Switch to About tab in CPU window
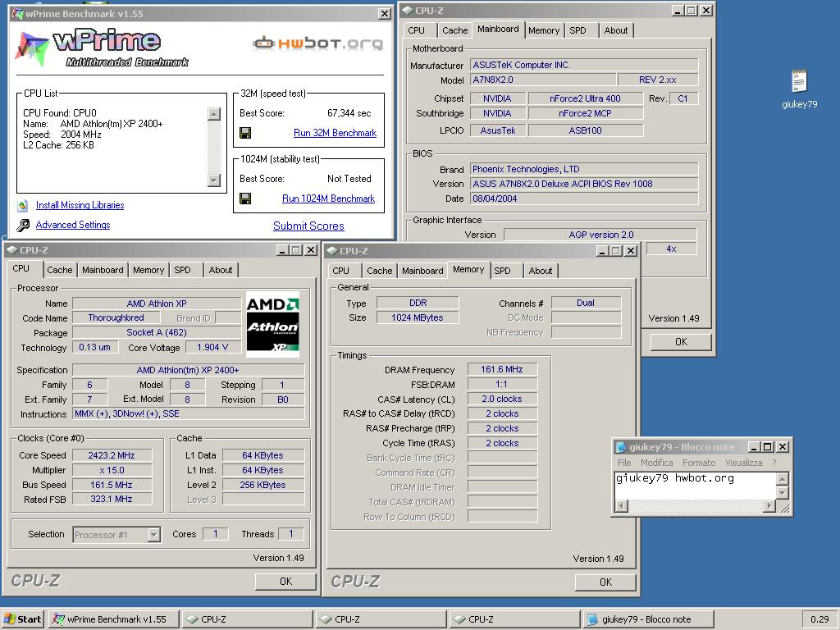The height and width of the screenshot is (630, 840). point(221,270)
